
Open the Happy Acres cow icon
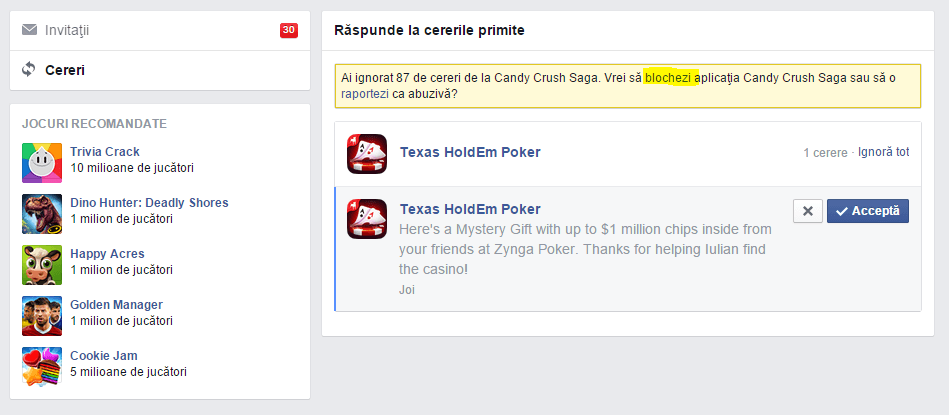tap(42, 264)
